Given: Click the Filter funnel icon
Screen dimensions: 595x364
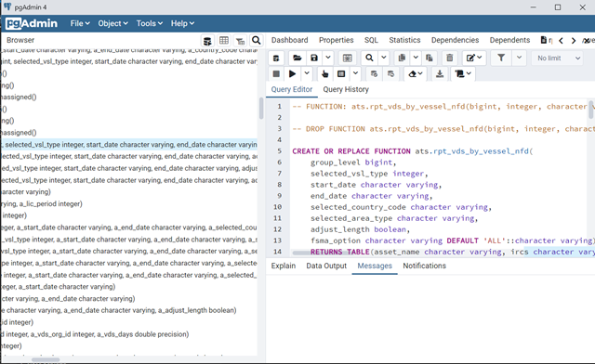Looking at the screenshot, I should [x=501, y=58].
